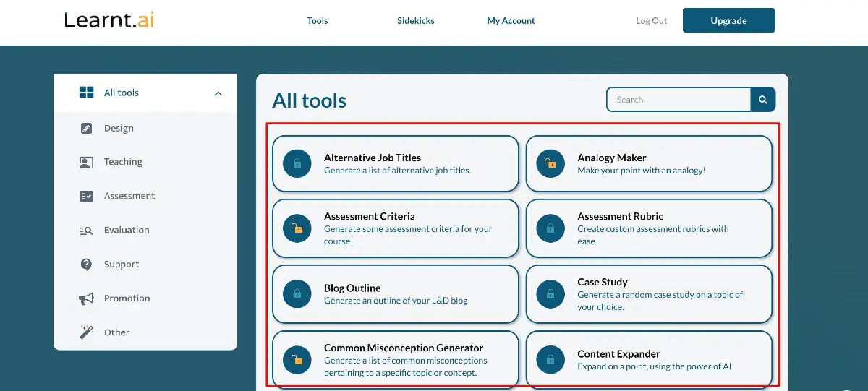Collapse the All tools section chevron
The image size is (868, 391).
(x=218, y=93)
